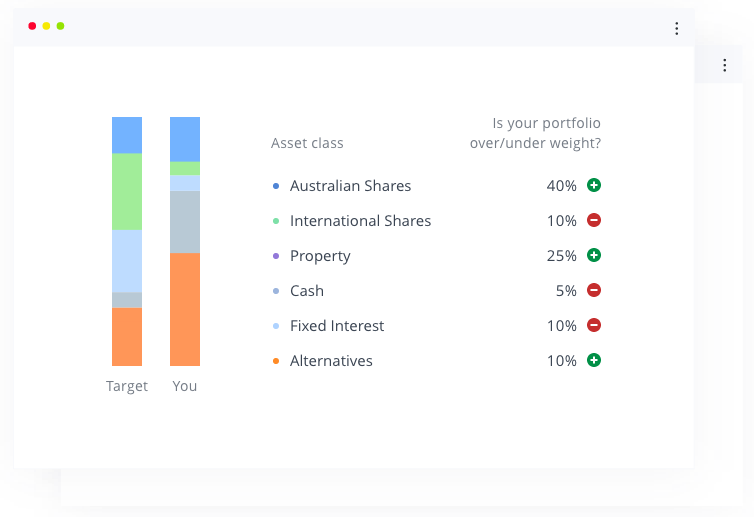Viewport: 754px width, 517px height.
Task: Click the yellow minimize window dot
Action: [x=46, y=26]
